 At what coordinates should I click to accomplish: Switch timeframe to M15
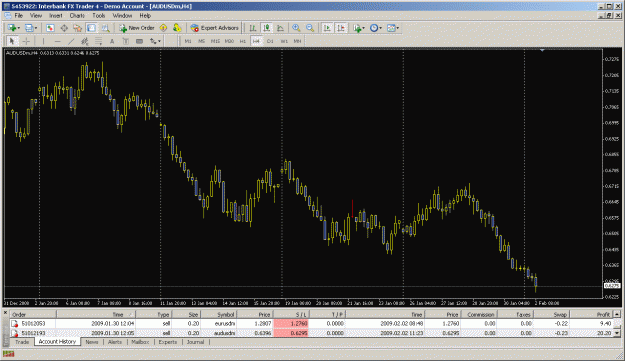tap(215, 41)
